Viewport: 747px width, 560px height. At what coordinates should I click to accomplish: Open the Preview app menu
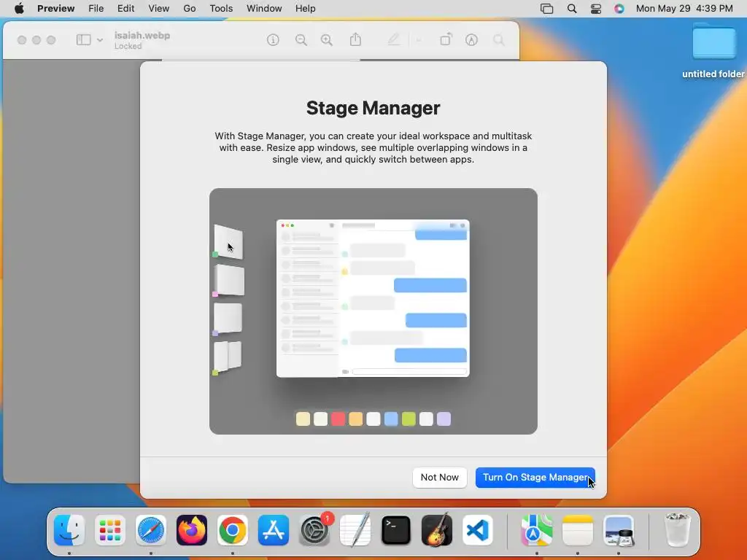pyautogui.click(x=55, y=9)
